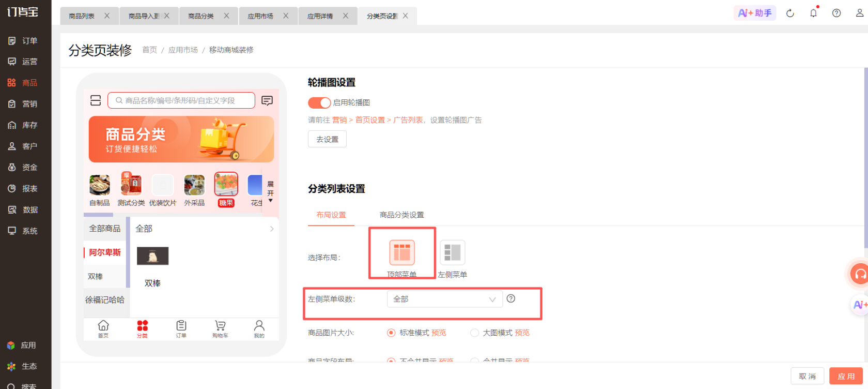This screenshot has width=868, height=389.
Task: Toggle the 启用轮播图 switch
Action: click(319, 103)
